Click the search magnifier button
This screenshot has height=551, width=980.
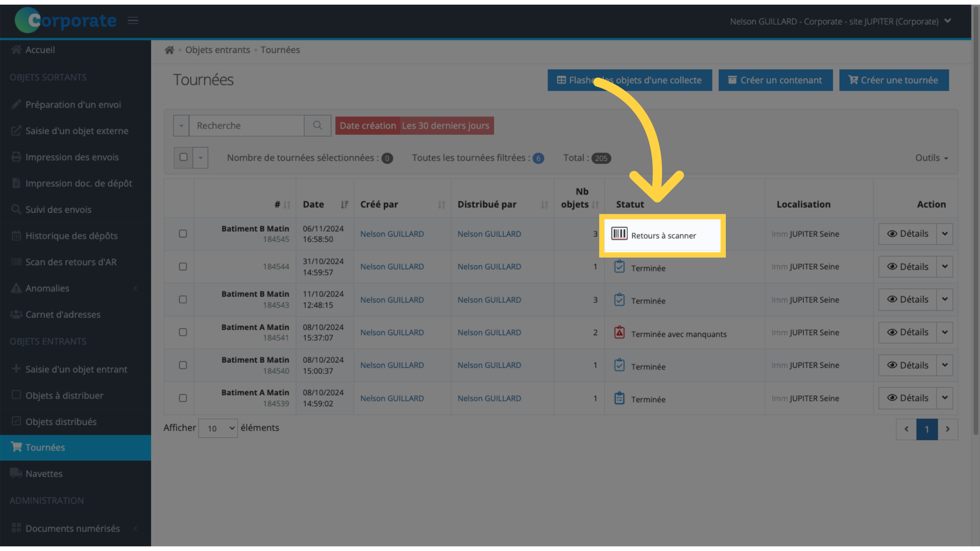coord(317,126)
